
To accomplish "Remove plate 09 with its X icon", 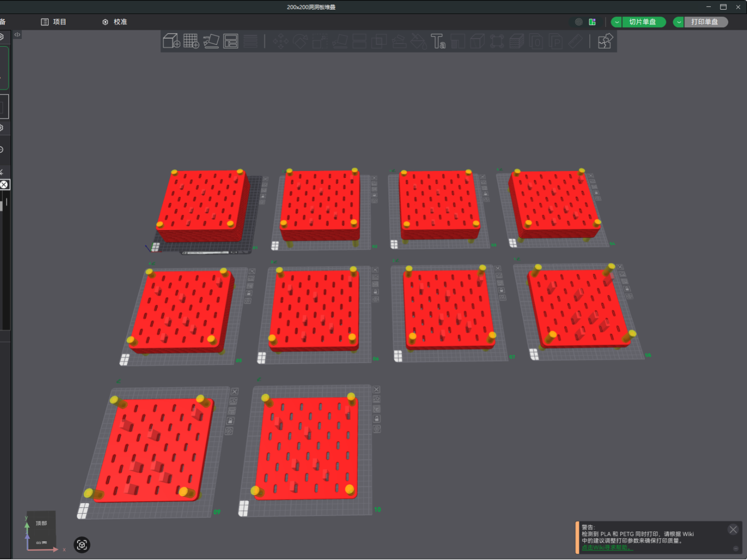I will point(235,391).
